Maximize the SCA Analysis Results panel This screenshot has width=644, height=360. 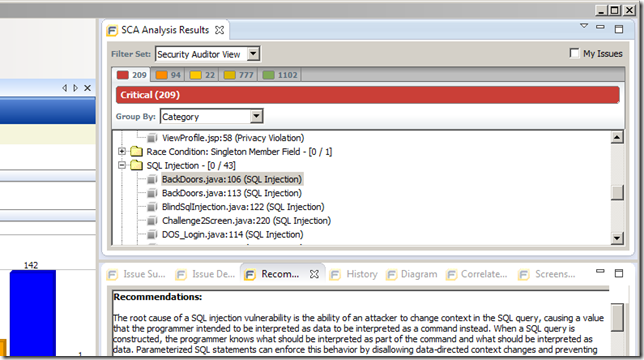tap(619, 29)
